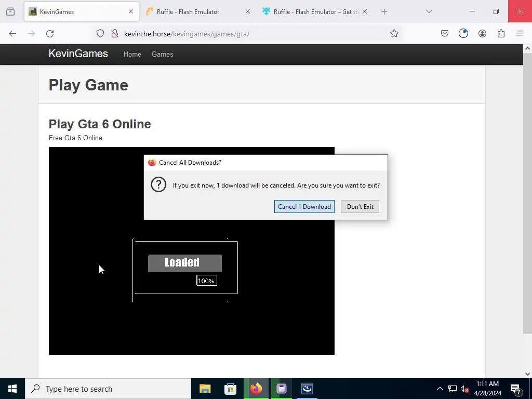Open the Firefox account icon

[482, 33]
